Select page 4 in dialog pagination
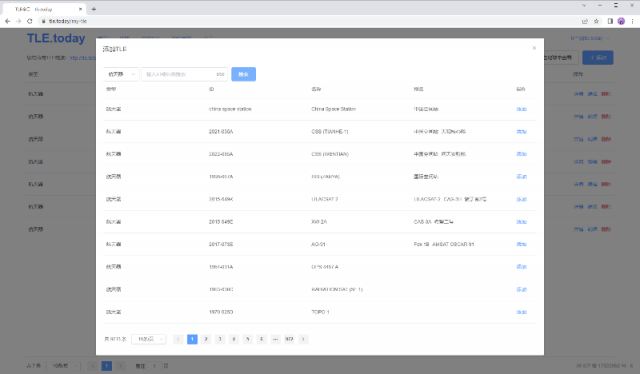 [234, 339]
